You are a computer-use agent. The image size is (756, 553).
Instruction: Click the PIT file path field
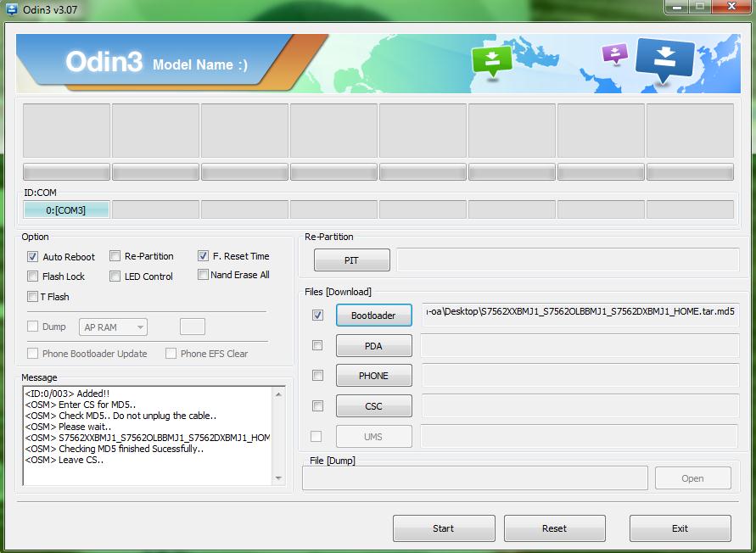568,260
